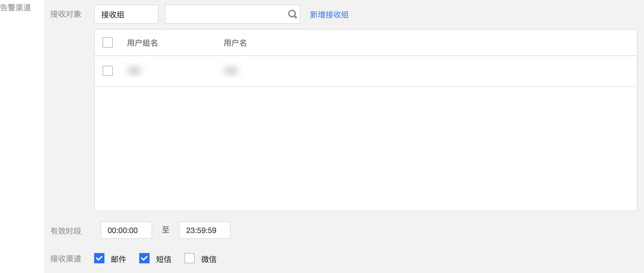Click the 邮件 label text
Viewport: 644px width, 273px height.
118,259
